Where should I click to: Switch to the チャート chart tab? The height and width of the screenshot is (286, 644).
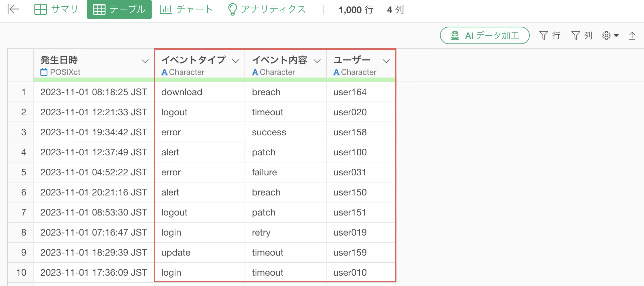[186, 10]
